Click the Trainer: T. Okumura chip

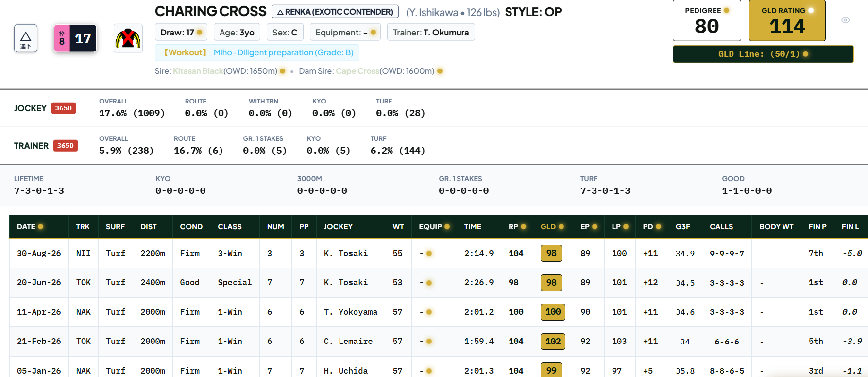[431, 33]
